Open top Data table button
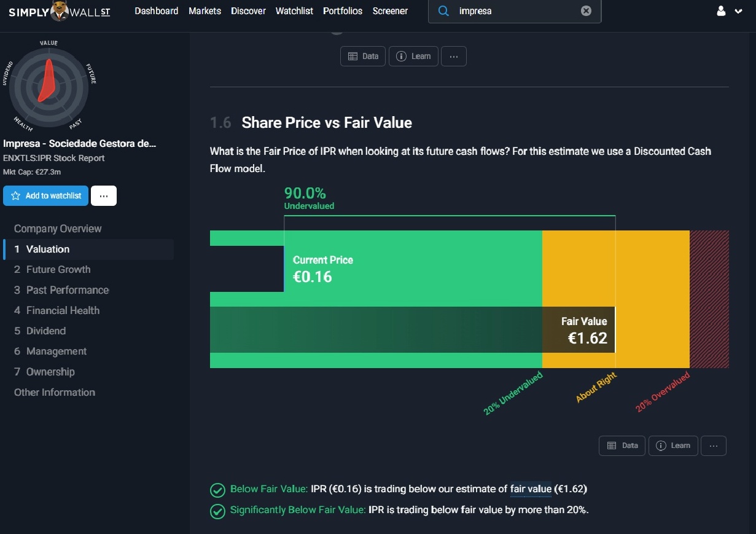The image size is (756, 534). [x=363, y=56]
